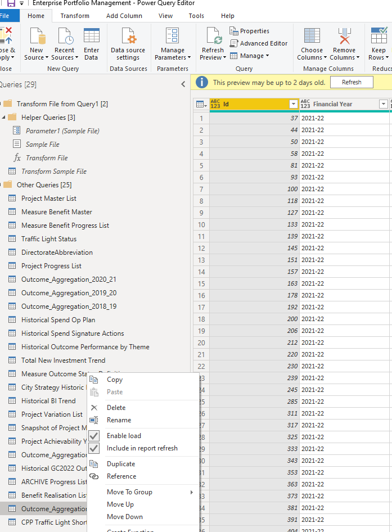Click the New Source icon
The image size is (392, 532).
click(38, 35)
